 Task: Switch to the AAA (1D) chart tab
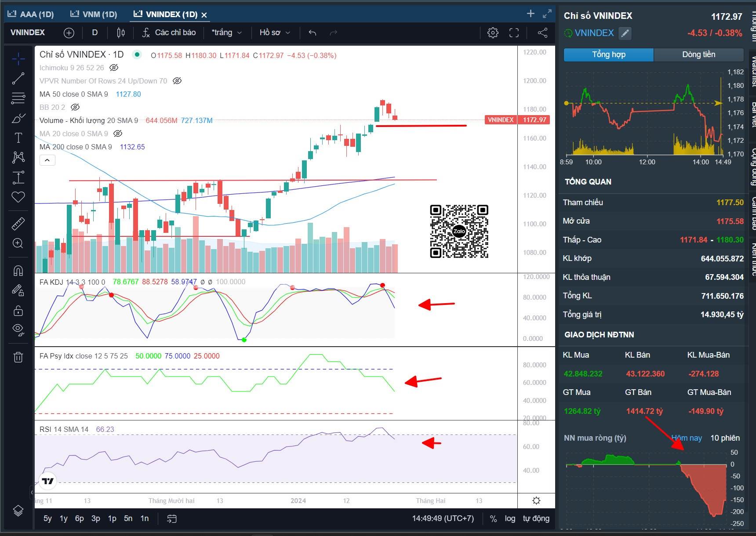31,14
